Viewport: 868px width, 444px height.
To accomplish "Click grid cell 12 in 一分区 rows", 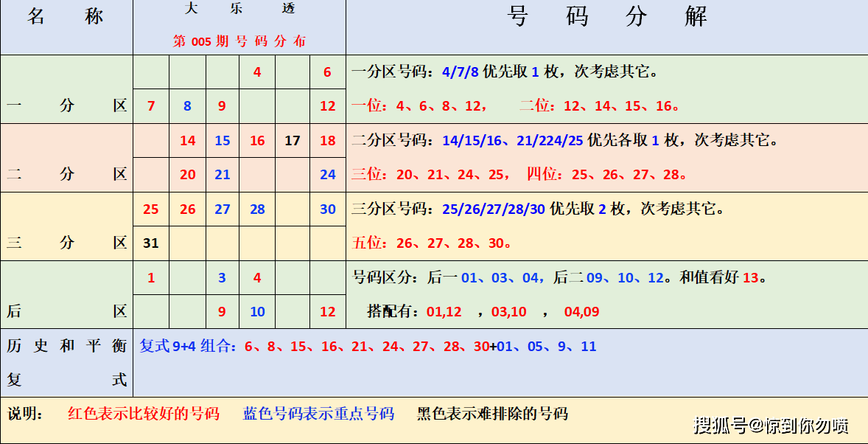I will coord(328,106).
